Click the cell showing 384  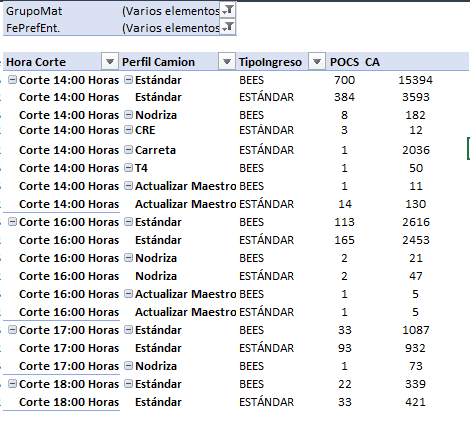coord(345,97)
